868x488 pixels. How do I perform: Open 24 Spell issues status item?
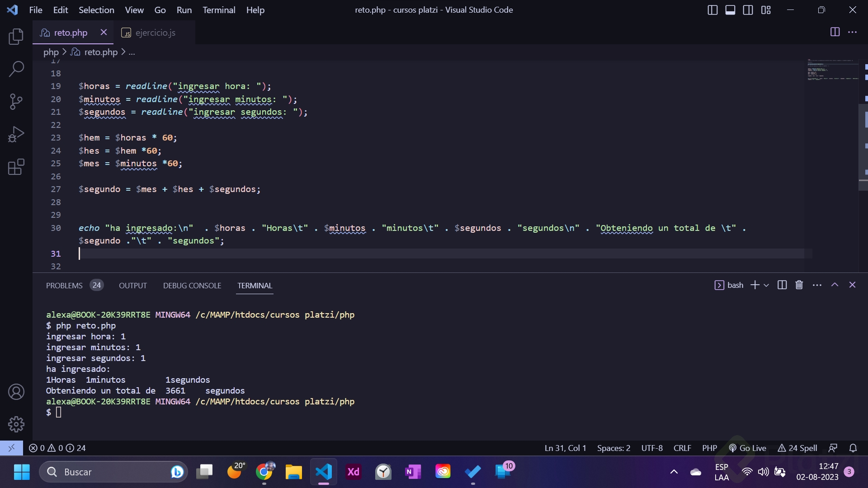click(x=797, y=448)
